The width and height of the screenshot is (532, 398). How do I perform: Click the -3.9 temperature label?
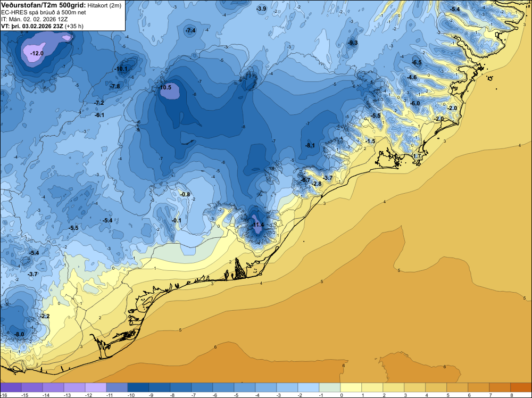(261, 9)
